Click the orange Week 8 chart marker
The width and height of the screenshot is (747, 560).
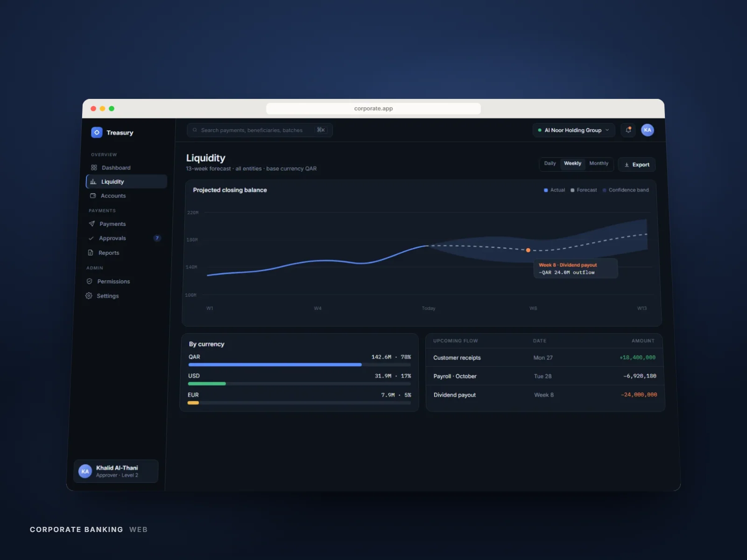pos(528,250)
